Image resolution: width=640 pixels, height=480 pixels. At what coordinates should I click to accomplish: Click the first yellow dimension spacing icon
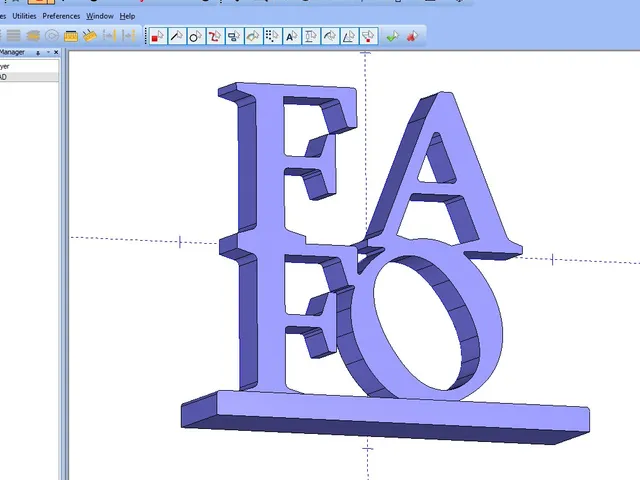pyautogui.click(x=109, y=36)
